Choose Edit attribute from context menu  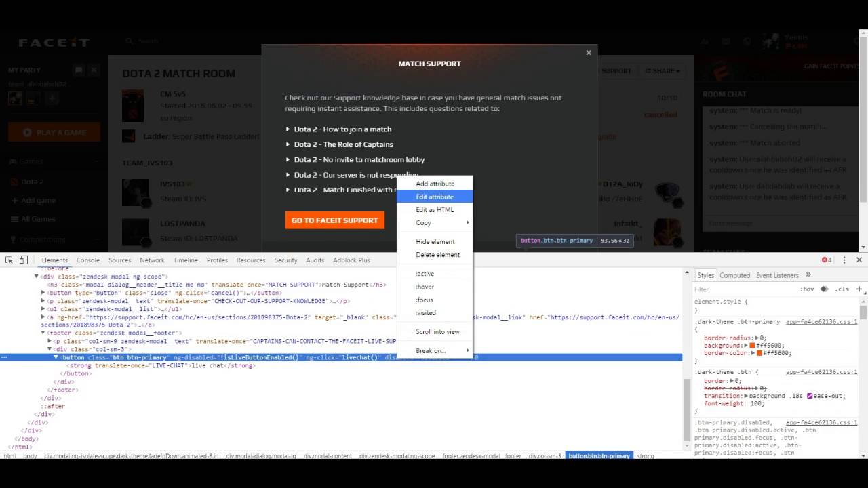point(435,197)
